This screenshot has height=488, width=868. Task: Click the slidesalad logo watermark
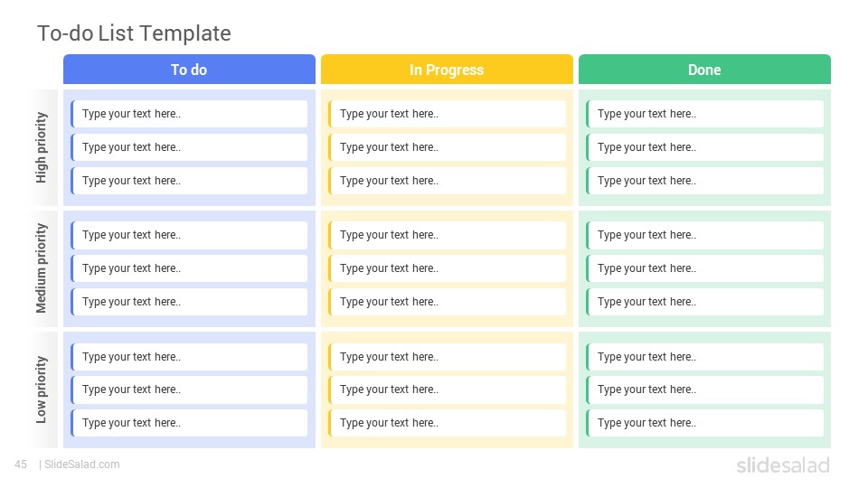[x=783, y=465]
